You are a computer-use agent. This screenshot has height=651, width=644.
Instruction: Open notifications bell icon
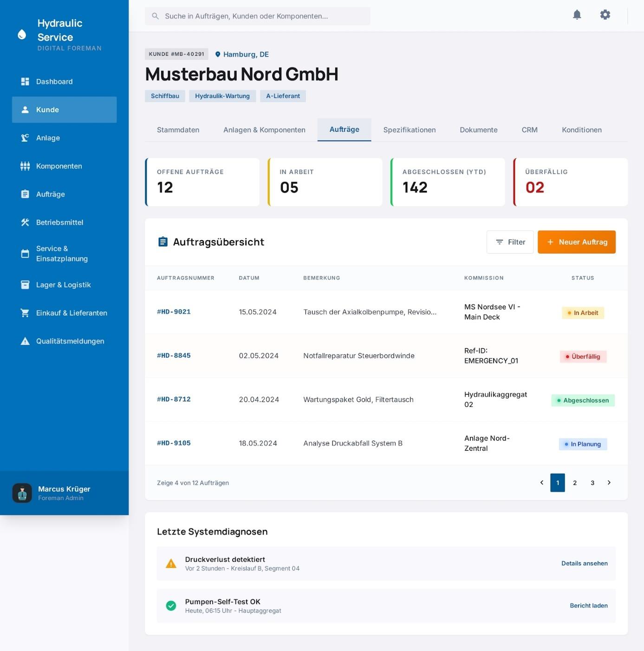(x=577, y=15)
